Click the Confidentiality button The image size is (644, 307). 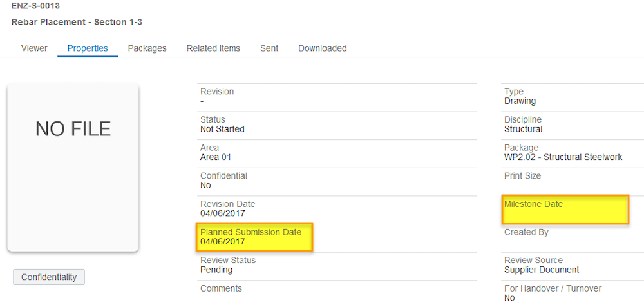pos(49,277)
